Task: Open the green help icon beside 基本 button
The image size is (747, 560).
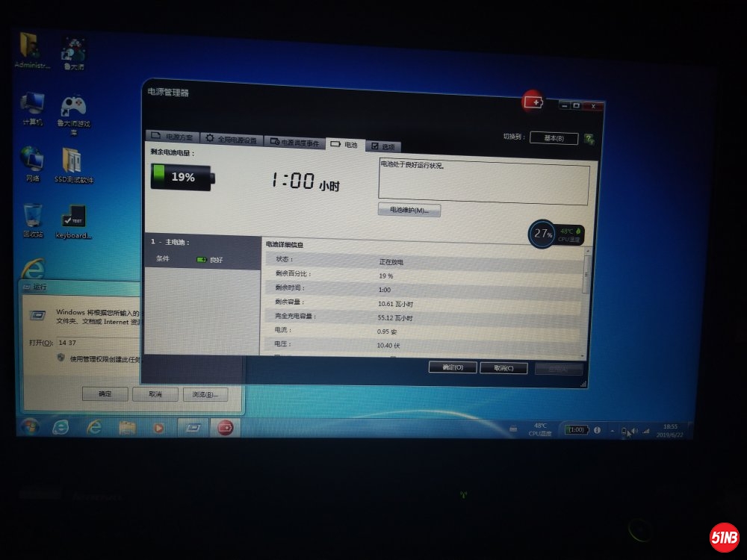Action: pos(589,139)
